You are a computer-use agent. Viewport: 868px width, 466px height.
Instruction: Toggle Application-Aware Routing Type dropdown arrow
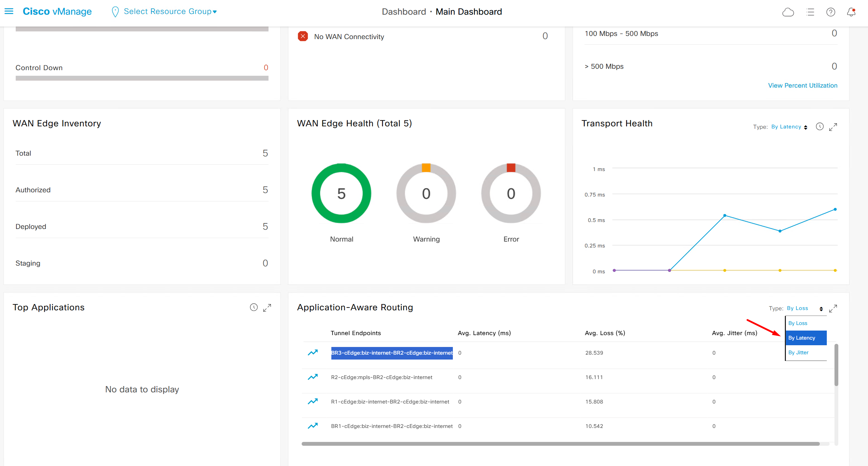coord(821,309)
